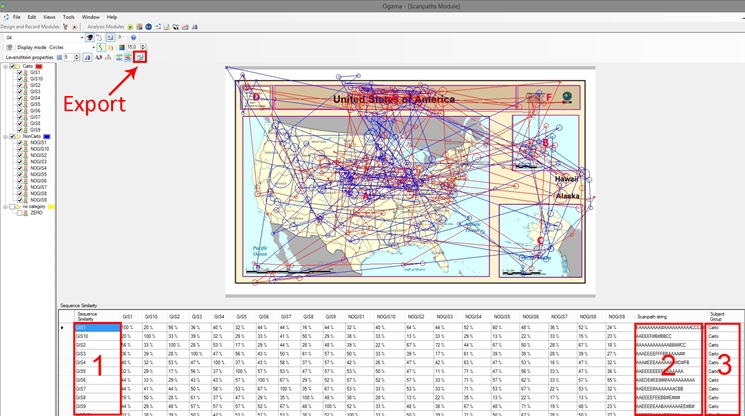Uncheck the GIS10 subject checkbox in tree
The width and height of the screenshot is (745, 416).
(x=19, y=79)
